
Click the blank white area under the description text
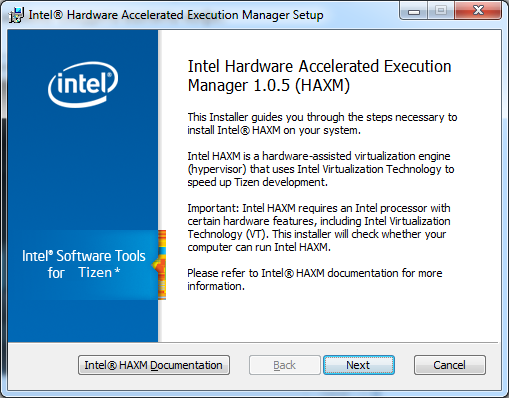pos(330,317)
